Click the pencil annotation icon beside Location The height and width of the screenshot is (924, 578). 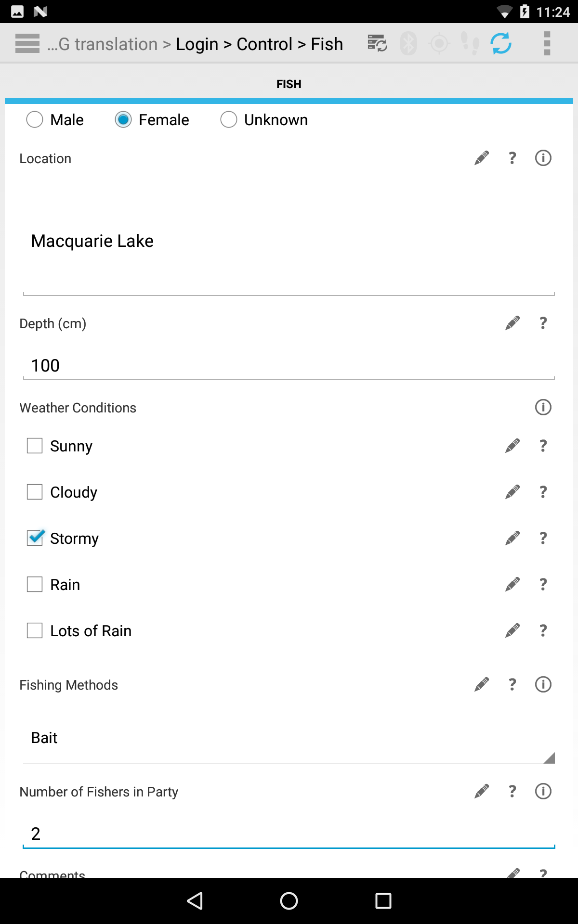[x=482, y=158]
